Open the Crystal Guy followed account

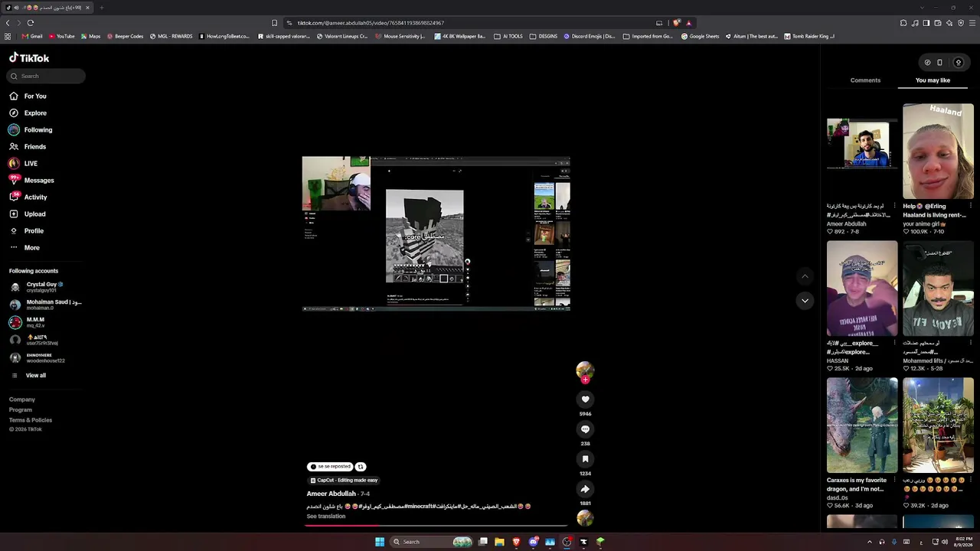[44, 287]
